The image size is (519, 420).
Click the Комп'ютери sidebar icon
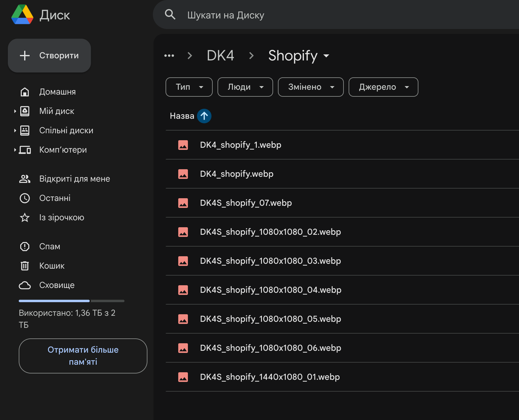25,150
